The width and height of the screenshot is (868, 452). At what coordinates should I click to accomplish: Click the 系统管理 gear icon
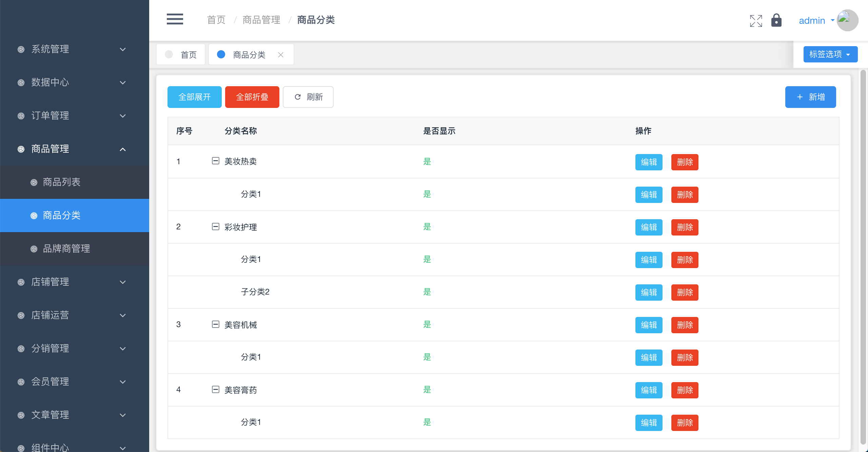[21, 49]
